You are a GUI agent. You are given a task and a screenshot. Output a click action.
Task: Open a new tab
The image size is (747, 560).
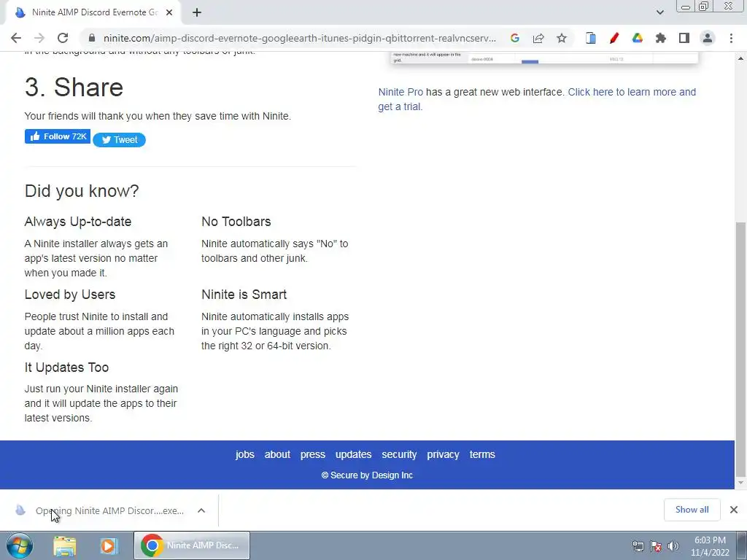point(197,12)
